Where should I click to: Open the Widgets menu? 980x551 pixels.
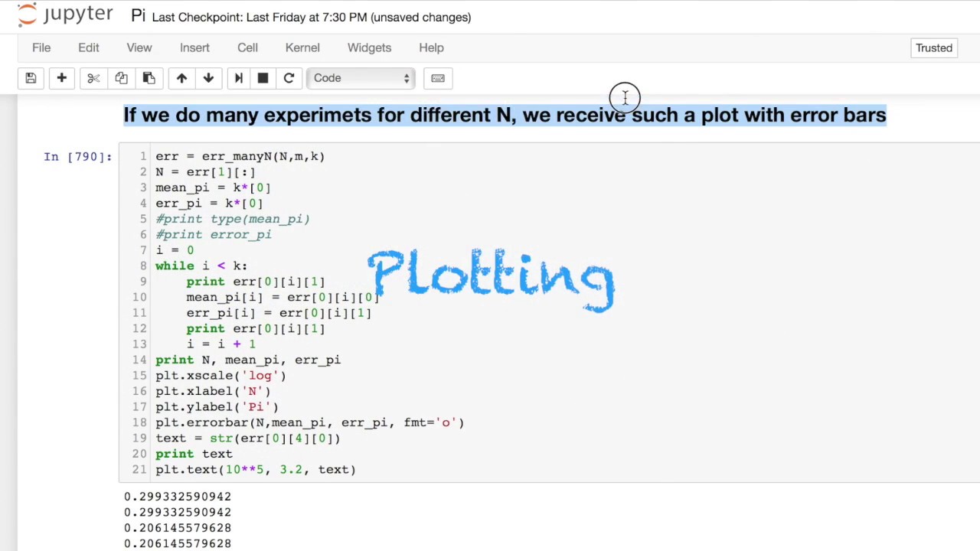pos(369,47)
